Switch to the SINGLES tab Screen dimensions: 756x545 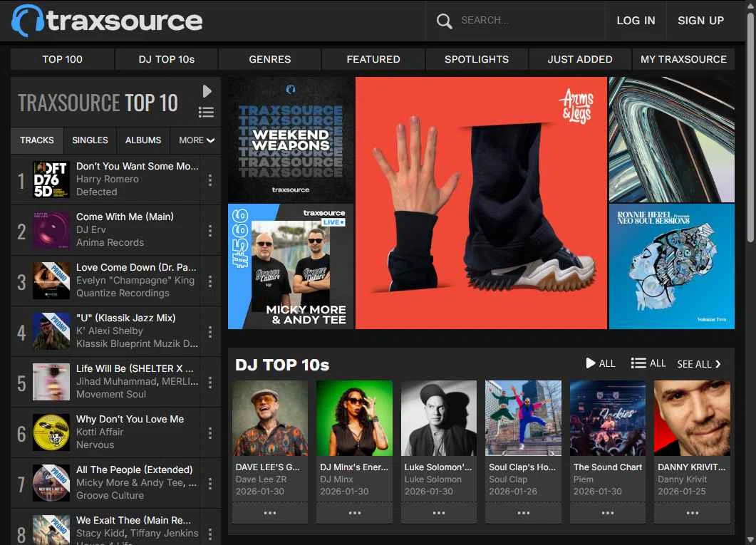coord(90,140)
